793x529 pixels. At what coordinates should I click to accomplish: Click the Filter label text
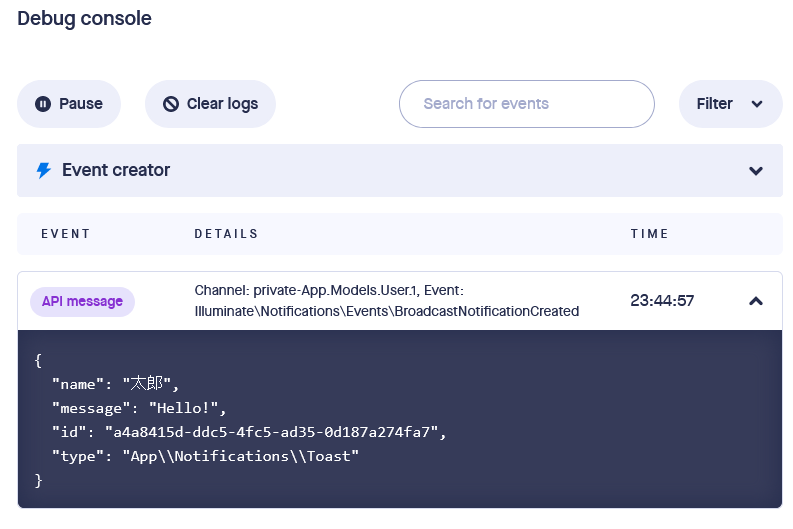714,104
